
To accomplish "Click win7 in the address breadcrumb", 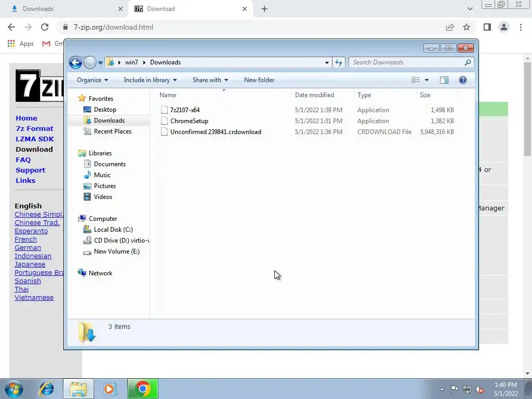I will click(x=131, y=62).
